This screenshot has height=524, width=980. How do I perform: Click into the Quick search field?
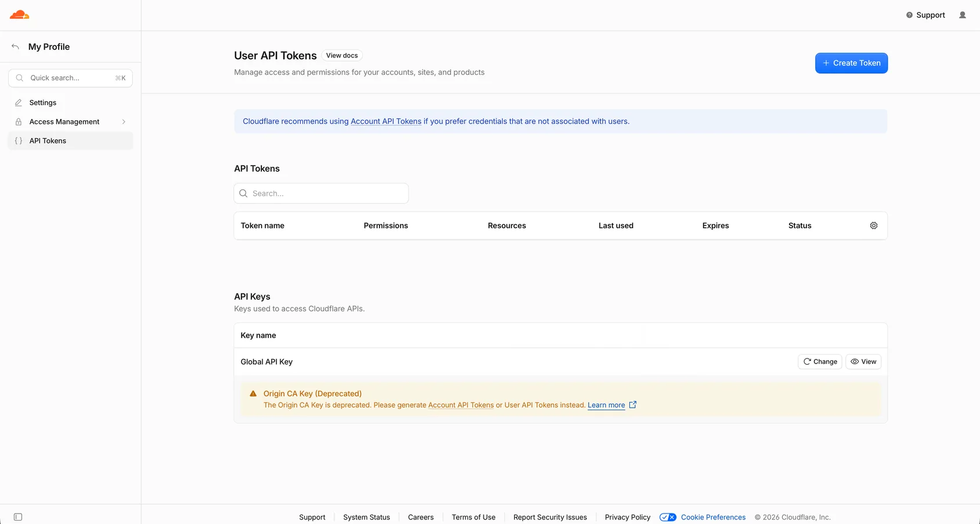(x=70, y=78)
